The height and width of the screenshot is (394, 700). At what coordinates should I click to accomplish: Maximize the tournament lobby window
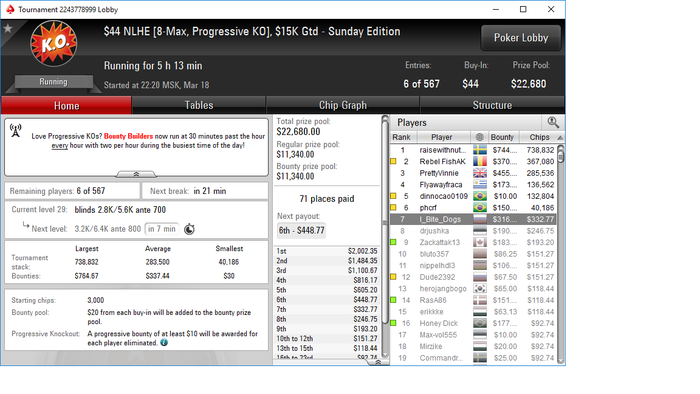point(523,9)
